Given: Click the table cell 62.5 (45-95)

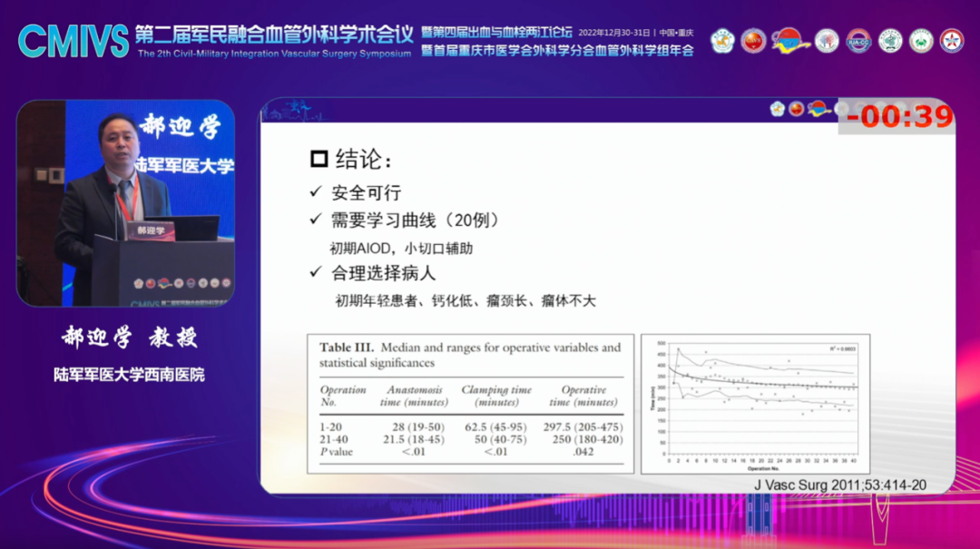Looking at the screenshot, I should (495, 427).
